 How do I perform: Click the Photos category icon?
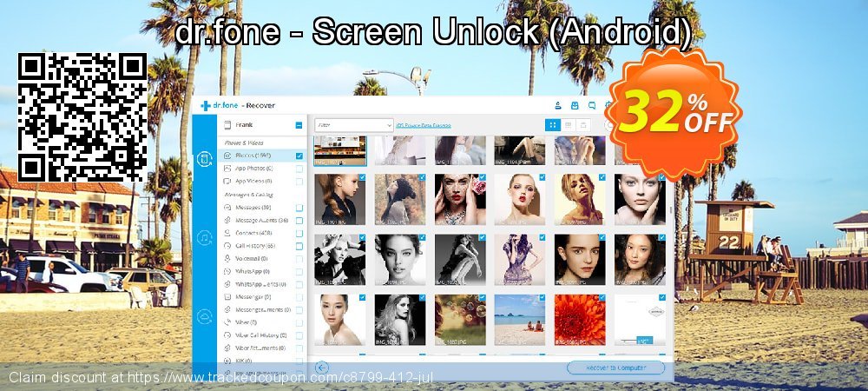[x=227, y=156]
